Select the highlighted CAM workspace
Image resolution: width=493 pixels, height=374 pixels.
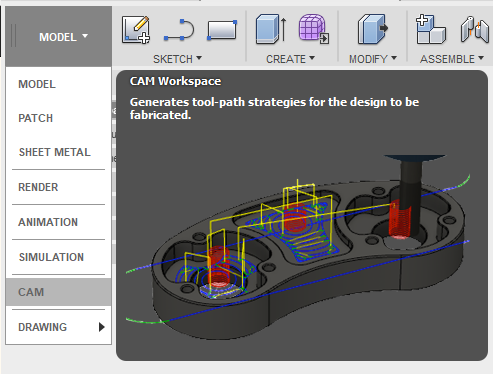59,292
